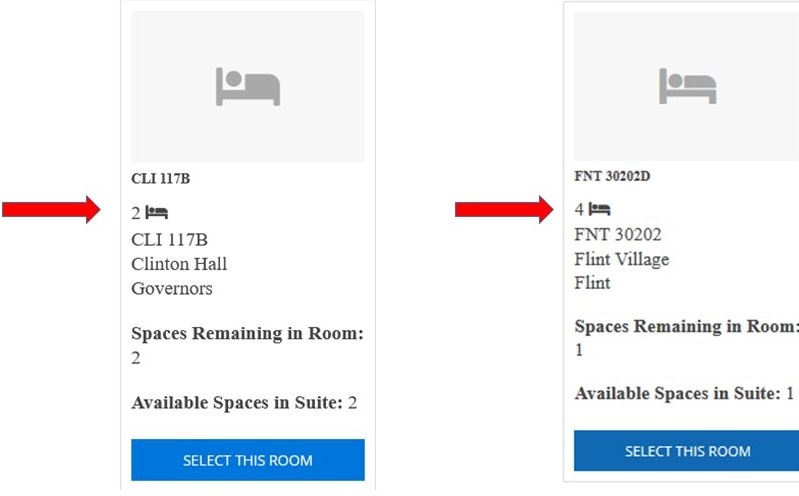This screenshot has height=496, width=799.
Task: Click the large bed icon in the FNT 30202D card
Action: coord(687,84)
